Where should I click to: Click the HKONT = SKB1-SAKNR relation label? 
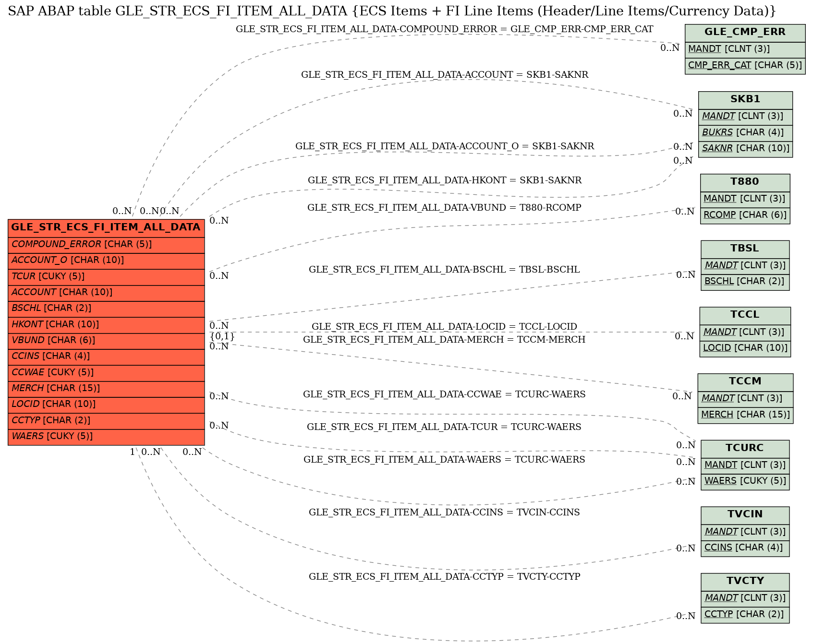[444, 180]
